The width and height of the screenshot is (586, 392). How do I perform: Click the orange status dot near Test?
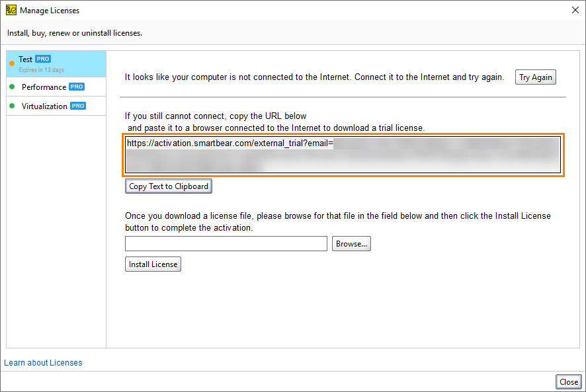pyautogui.click(x=11, y=63)
